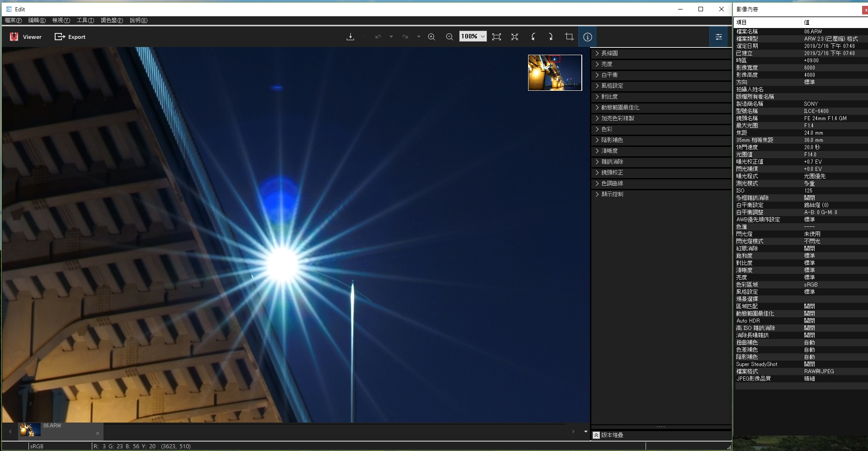Select the 06.ARW filmstrip thumbnail
The width and height of the screenshot is (868, 451).
pyautogui.click(x=30, y=430)
